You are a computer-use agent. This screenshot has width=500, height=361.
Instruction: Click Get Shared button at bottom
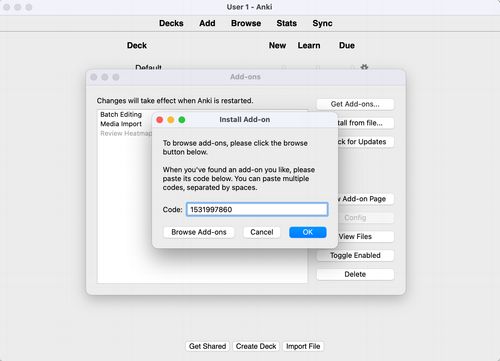pos(207,346)
